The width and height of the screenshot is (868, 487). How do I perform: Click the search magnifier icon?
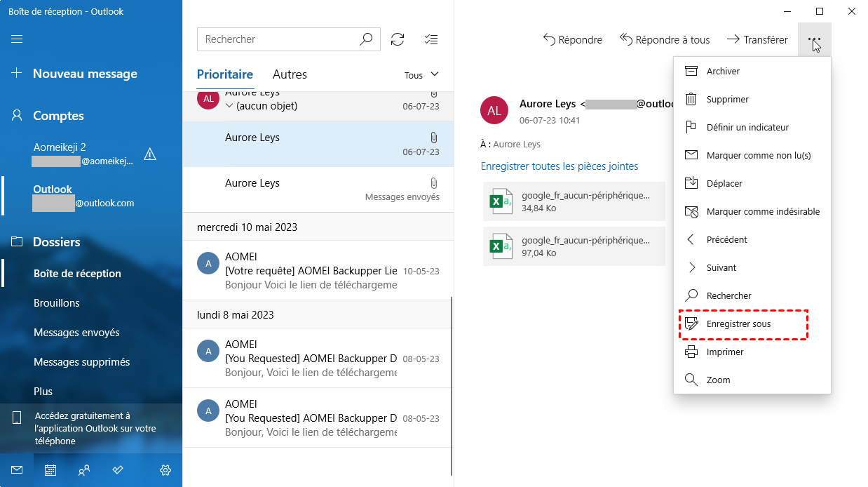pos(366,39)
